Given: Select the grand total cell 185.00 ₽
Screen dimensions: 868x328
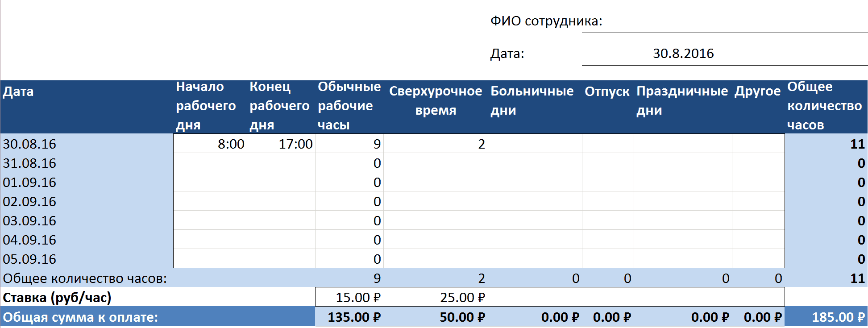Looking at the screenshot, I should click(x=826, y=317).
